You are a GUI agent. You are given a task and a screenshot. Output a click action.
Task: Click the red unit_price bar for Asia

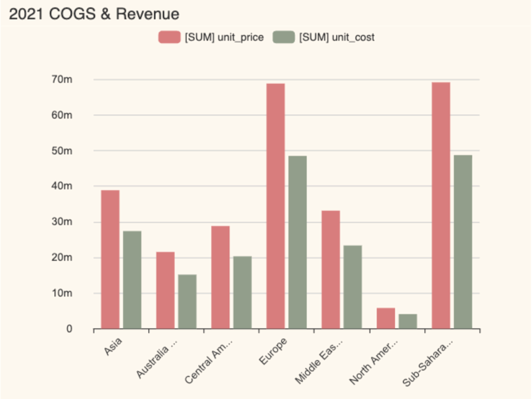pos(110,259)
